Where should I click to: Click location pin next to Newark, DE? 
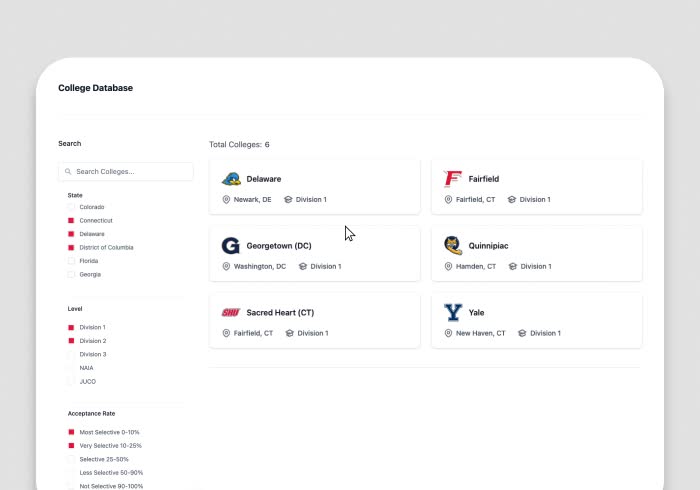tap(226, 199)
